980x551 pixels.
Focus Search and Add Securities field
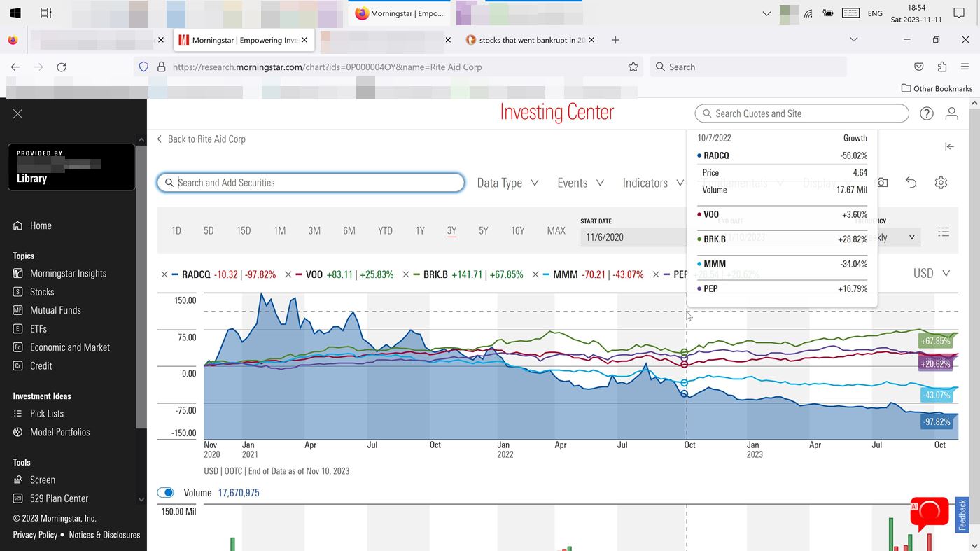coord(311,183)
